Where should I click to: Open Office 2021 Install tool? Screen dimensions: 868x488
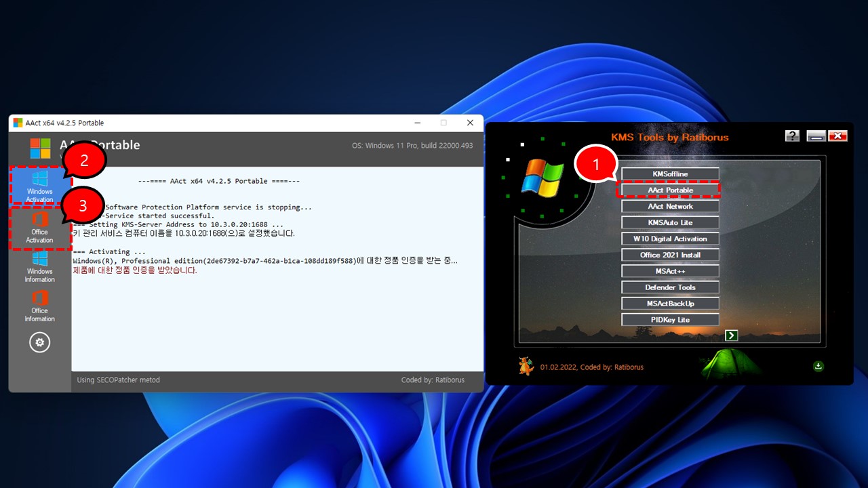click(x=670, y=256)
